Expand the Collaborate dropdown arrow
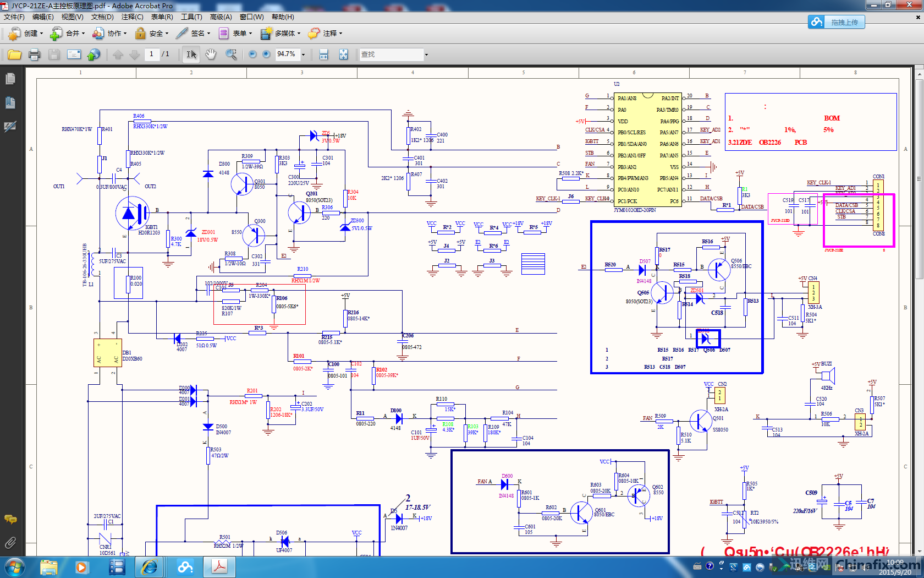The height and width of the screenshot is (578, 924). (x=125, y=34)
